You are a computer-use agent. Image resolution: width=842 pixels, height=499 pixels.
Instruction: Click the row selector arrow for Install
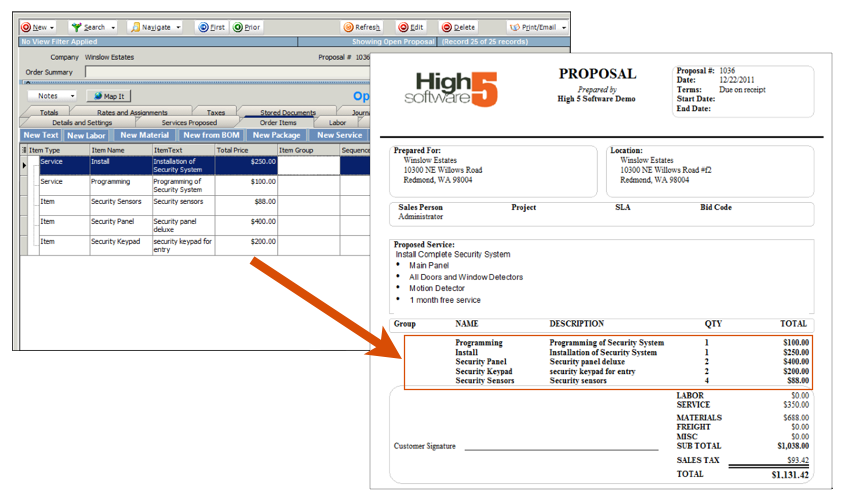[24, 165]
